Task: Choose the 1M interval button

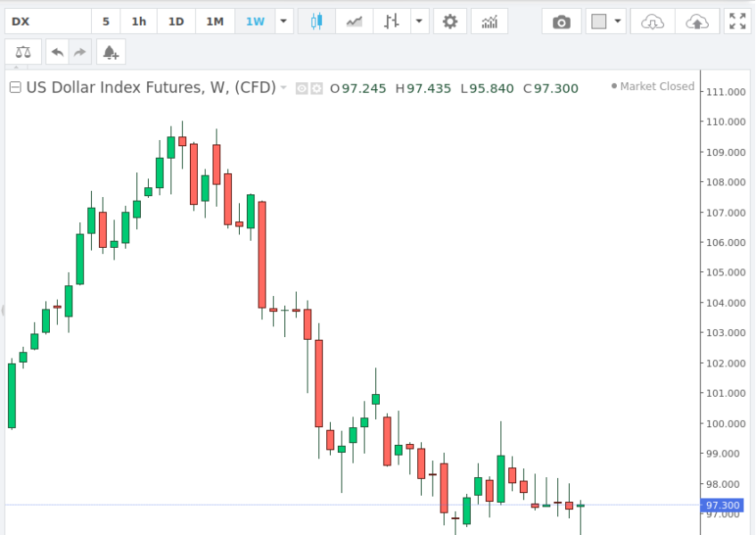Action: pos(215,21)
